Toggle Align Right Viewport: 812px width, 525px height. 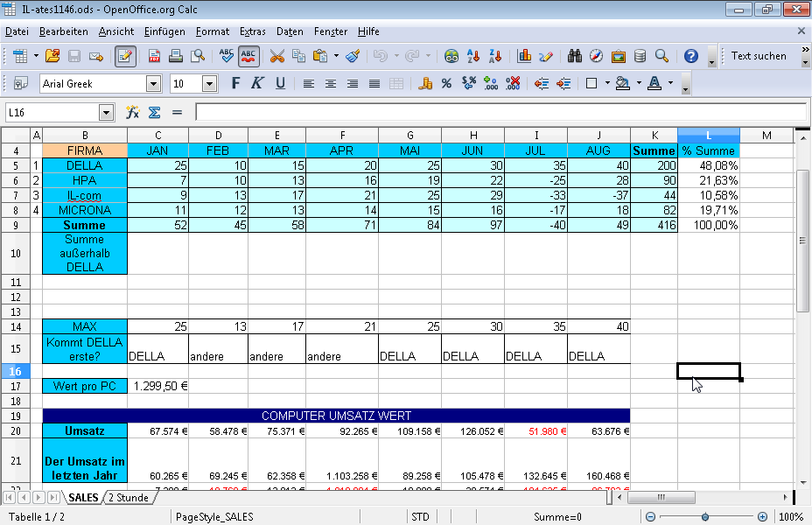[x=353, y=83]
